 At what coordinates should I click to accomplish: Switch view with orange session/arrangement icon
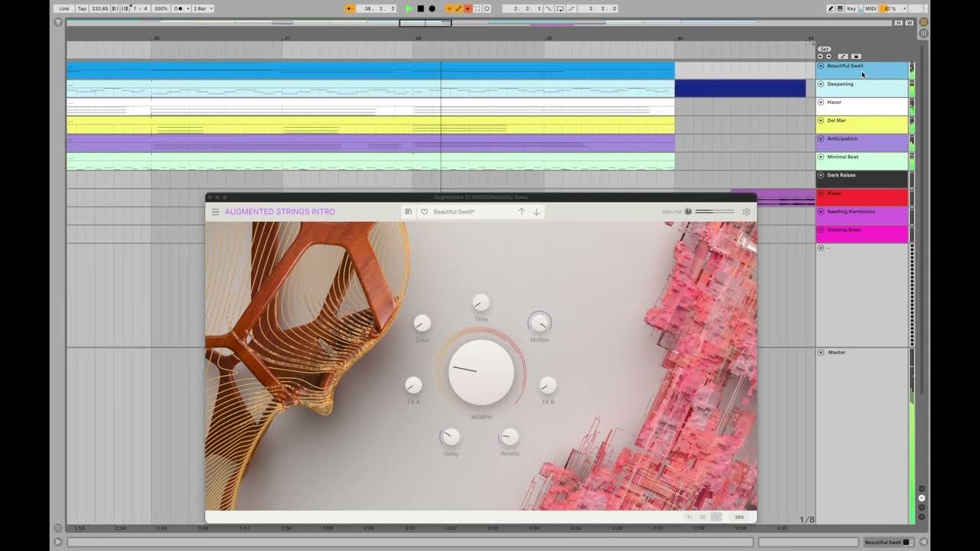(x=923, y=21)
